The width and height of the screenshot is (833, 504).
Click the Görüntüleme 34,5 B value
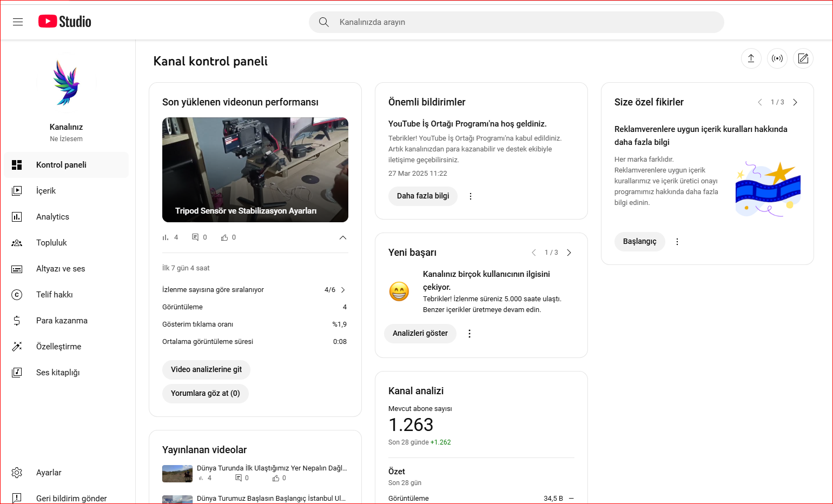click(553, 499)
